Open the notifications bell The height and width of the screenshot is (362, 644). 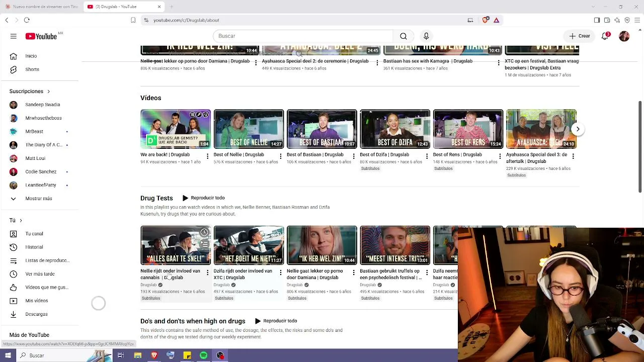(x=605, y=36)
